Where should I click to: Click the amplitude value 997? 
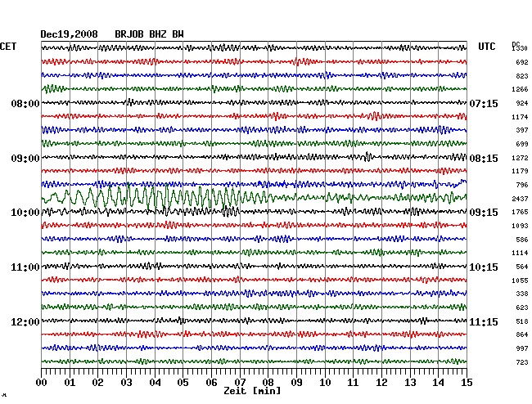point(522,348)
